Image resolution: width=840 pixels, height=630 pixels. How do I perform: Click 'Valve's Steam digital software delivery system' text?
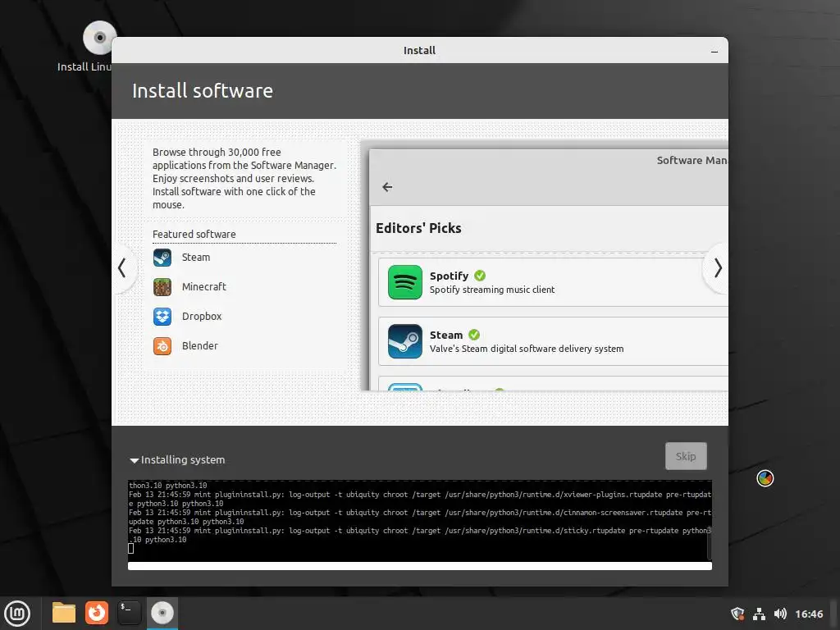point(527,349)
